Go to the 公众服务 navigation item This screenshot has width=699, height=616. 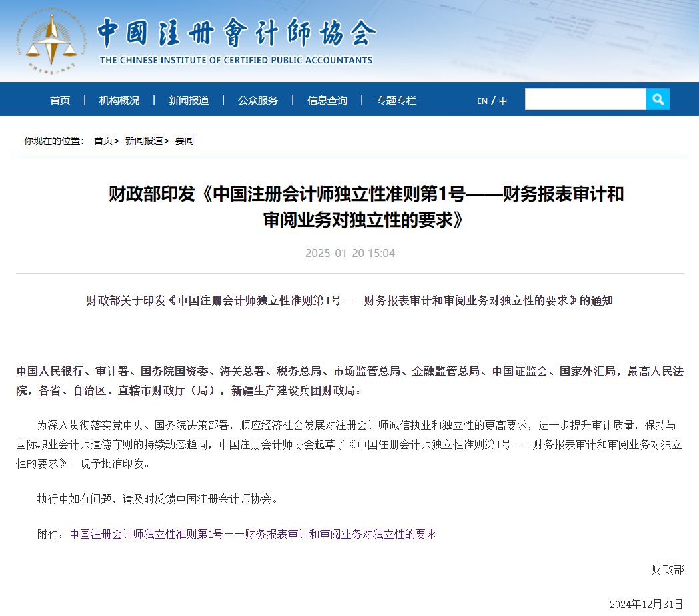[258, 100]
